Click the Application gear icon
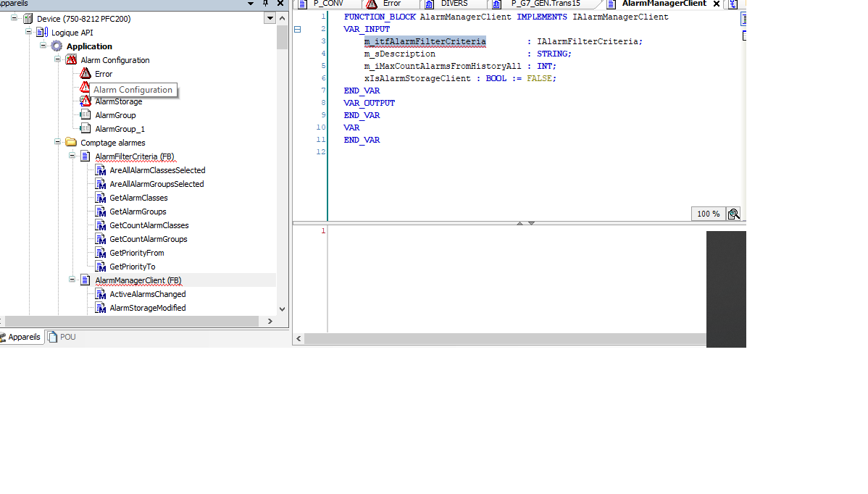The width and height of the screenshot is (868, 494). point(57,46)
